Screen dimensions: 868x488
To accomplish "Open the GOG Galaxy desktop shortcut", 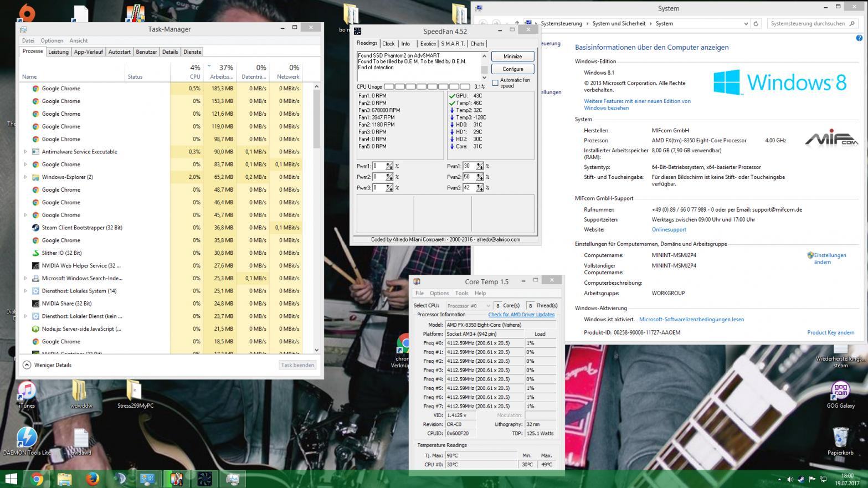I will pyautogui.click(x=840, y=392).
